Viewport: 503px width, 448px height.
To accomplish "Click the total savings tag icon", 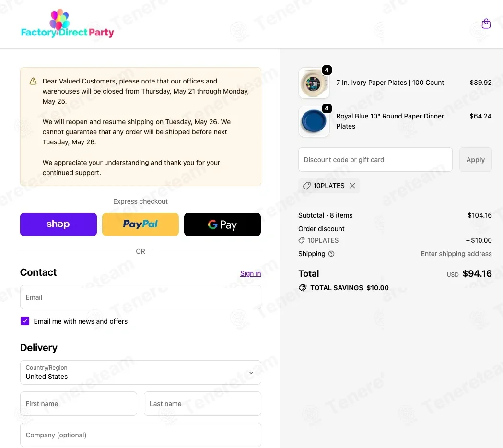I will click(x=303, y=288).
